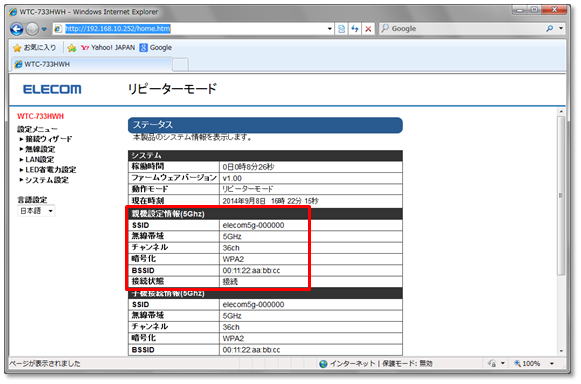Click the compatibility view icon
The image size is (581, 384).
pos(341,29)
